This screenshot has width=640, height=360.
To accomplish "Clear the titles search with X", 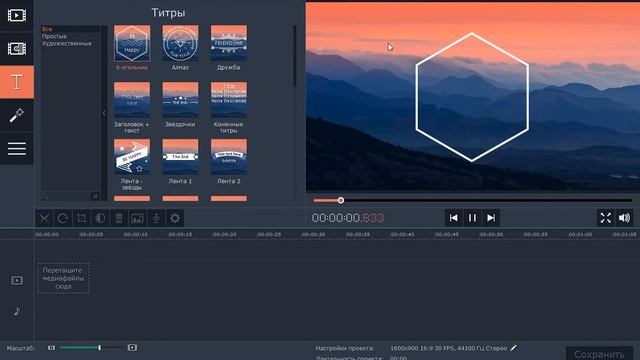I will tap(95, 196).
